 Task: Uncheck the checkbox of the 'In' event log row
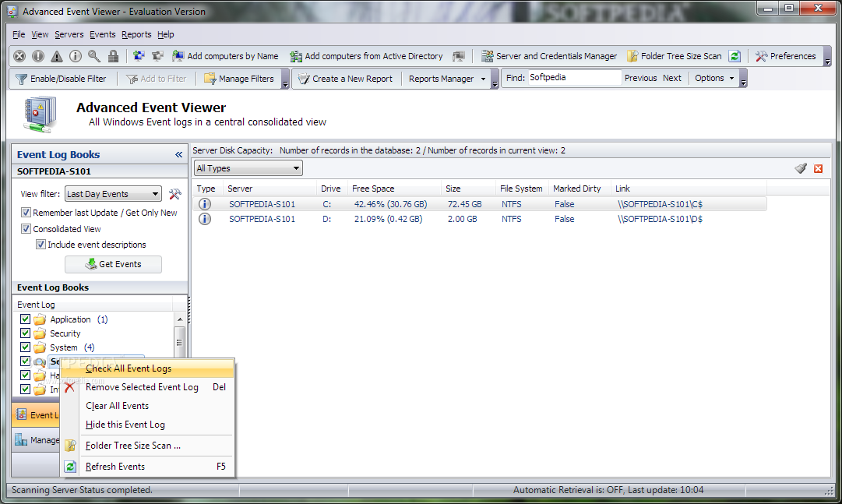[25, 389]
